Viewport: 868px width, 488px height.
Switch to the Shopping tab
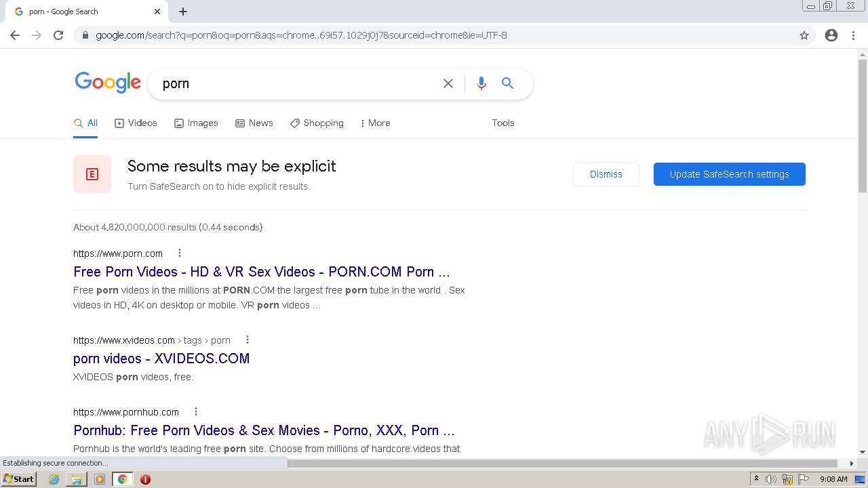click(317, 123)
